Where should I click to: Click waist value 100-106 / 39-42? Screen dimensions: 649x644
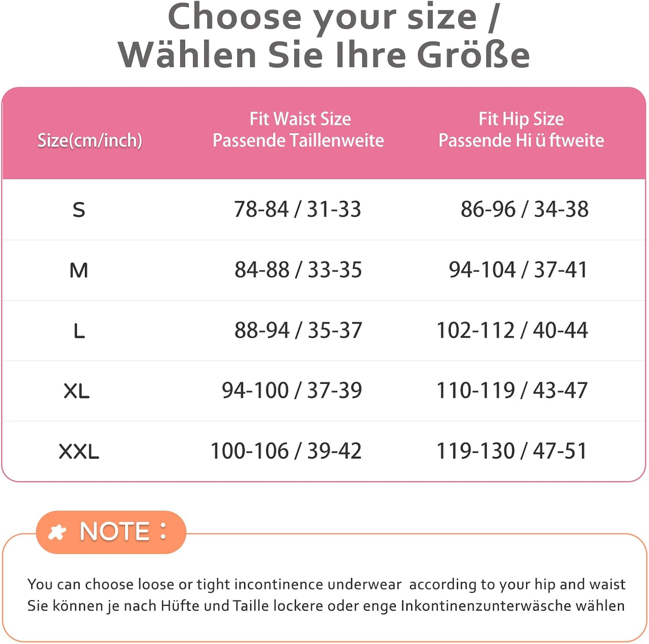click(x=286, y=451)
